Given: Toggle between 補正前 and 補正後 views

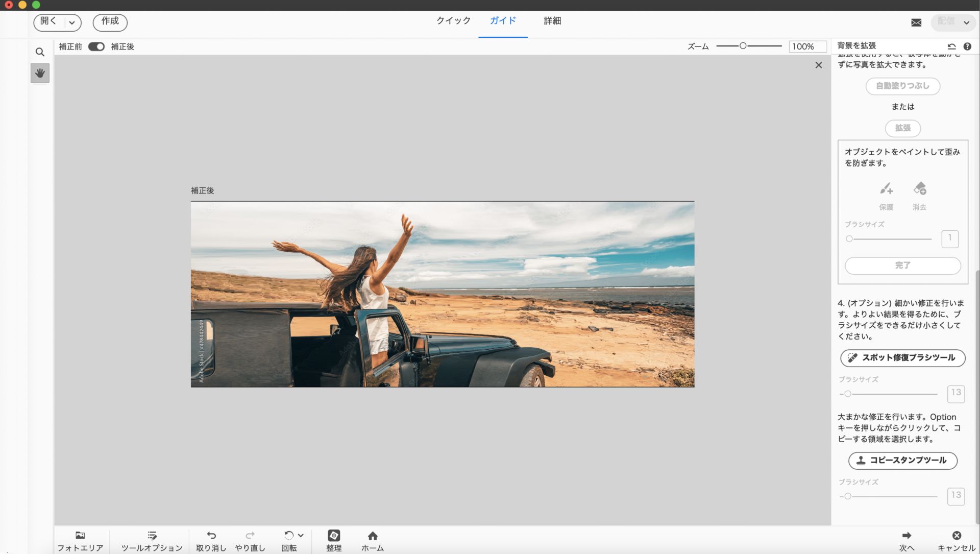Looking at the screenshot, I should (x=96, y=46).
